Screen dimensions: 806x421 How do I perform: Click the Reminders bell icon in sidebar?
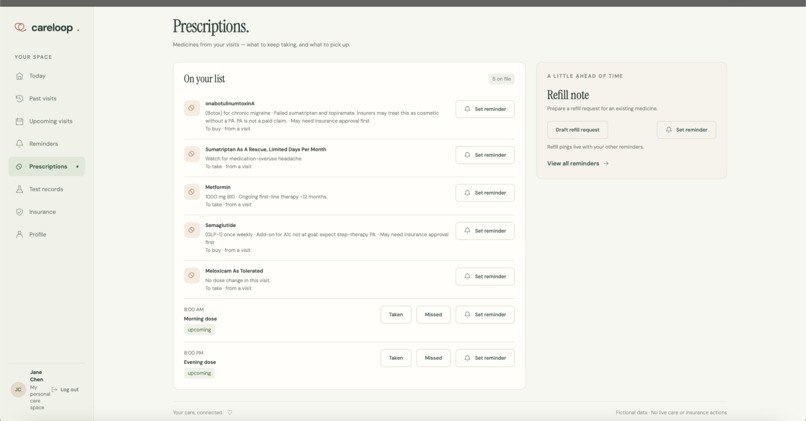(20, 144)
